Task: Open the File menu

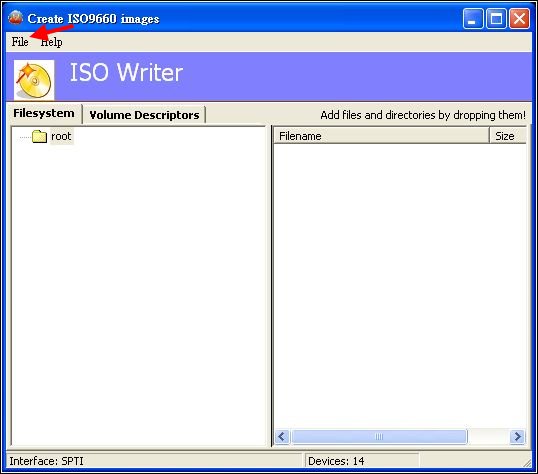Action: point(20,42)
